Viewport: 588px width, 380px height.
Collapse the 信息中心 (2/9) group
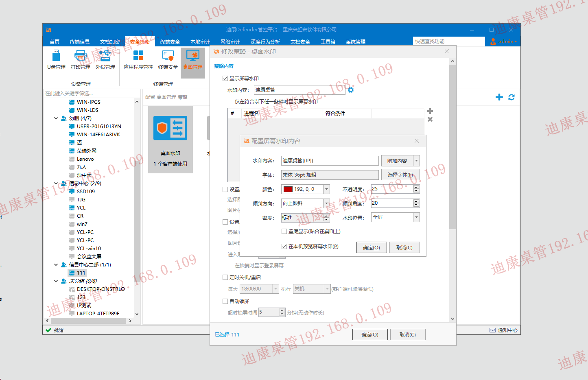pyautogui.click(x=56, y=183)
